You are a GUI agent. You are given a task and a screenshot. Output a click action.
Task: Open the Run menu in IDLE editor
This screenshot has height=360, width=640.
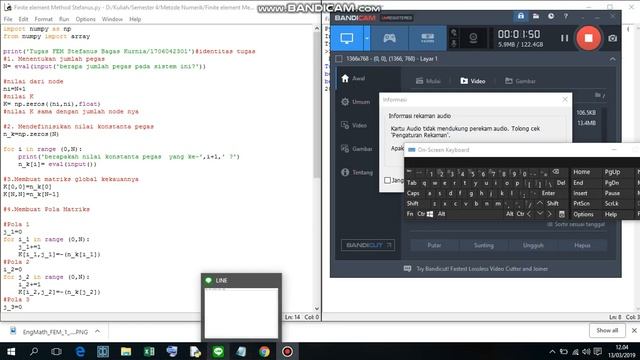[64, 19]
